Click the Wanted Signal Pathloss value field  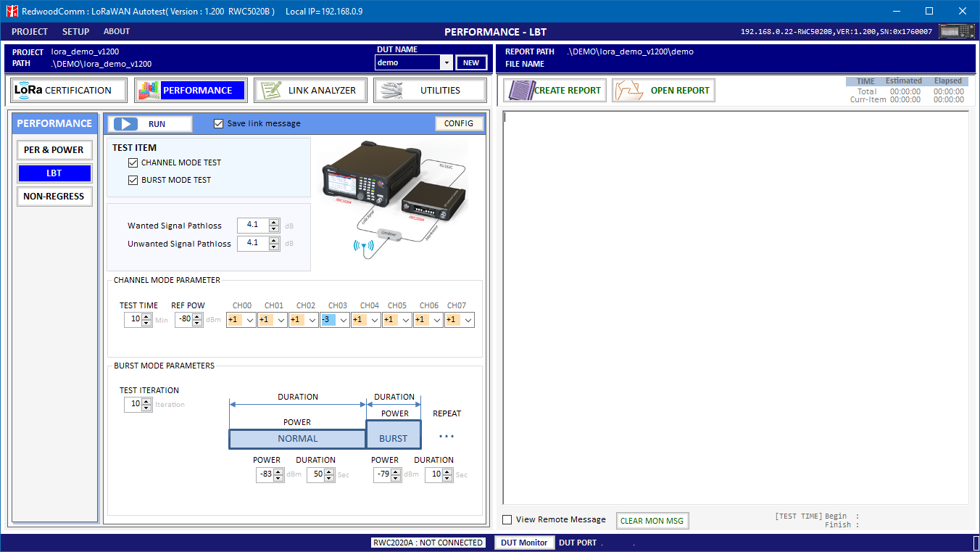pos(253,226)
